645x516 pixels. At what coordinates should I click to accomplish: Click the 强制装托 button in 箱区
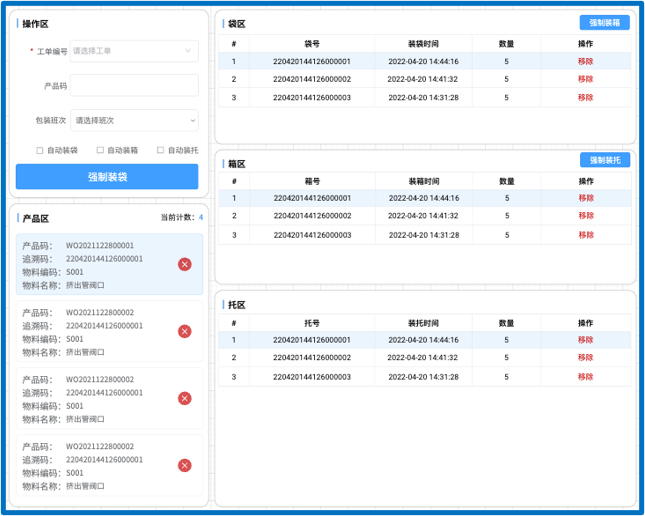pyautogui.click(x=604, y=160)
